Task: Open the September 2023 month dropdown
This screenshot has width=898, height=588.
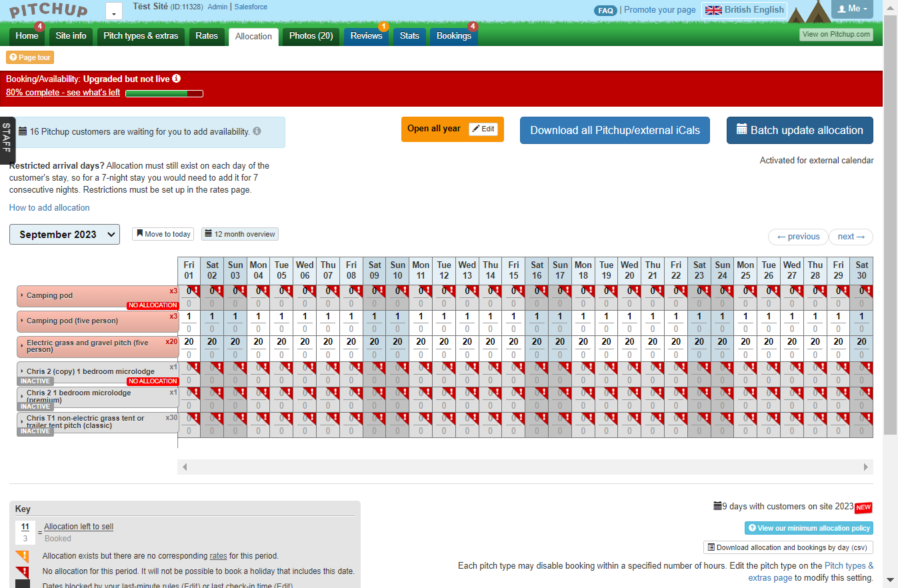Action: 65,235
